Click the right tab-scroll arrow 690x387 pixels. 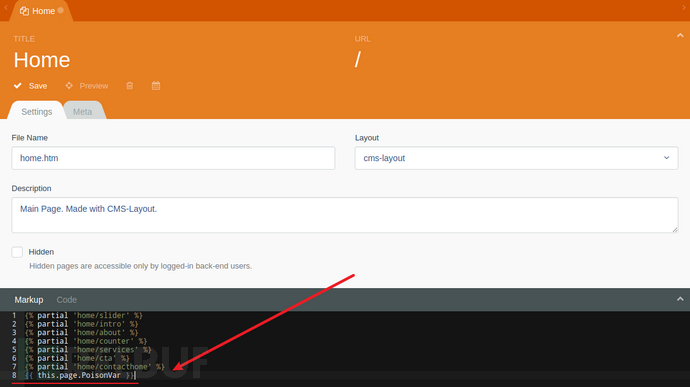click(684, 7)
